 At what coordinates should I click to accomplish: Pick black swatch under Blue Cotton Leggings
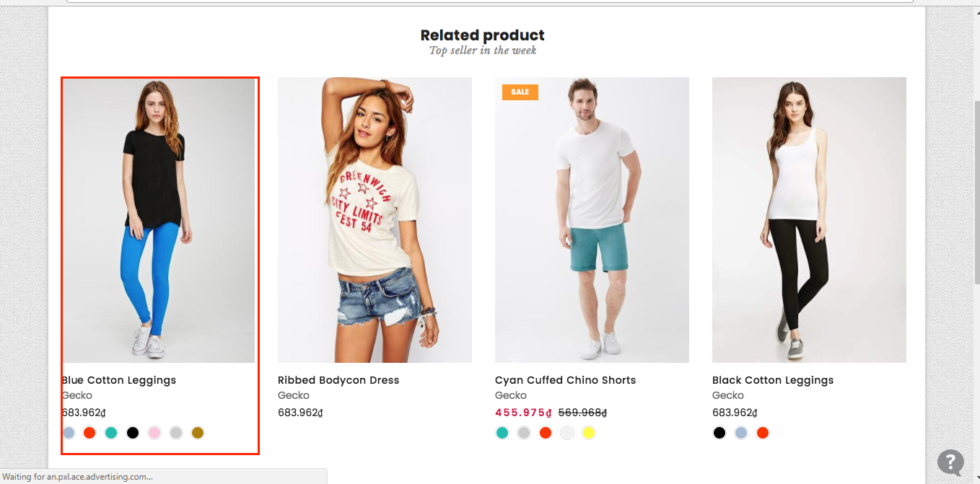click(133, 433)
